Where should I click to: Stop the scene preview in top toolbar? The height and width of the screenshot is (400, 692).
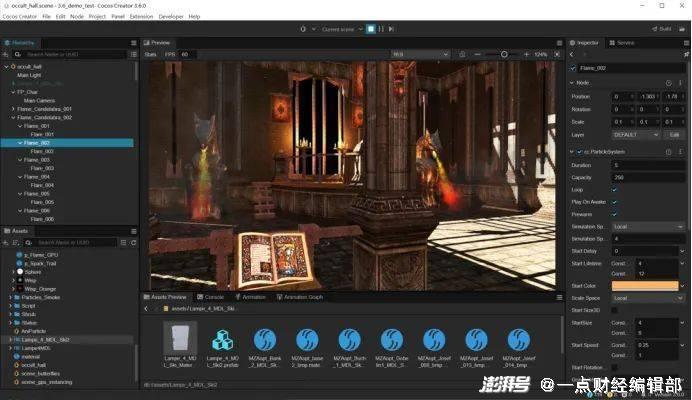tap(371, 29)
